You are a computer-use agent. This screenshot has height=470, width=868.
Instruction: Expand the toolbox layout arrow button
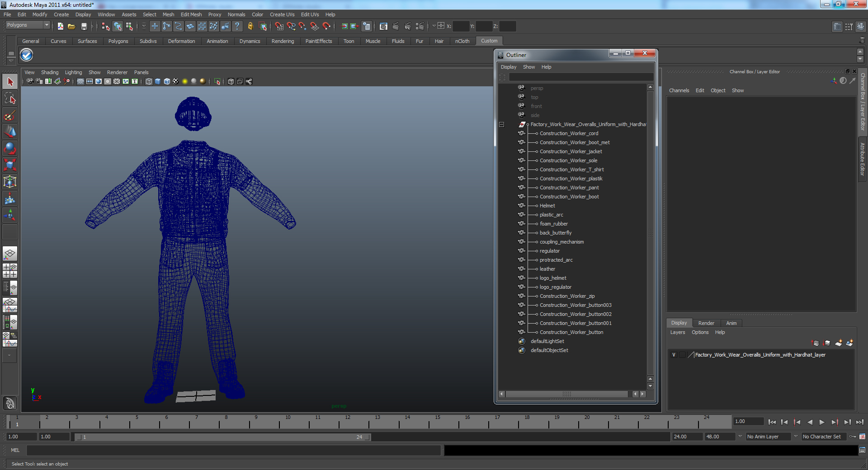click(x=9, y=355)
